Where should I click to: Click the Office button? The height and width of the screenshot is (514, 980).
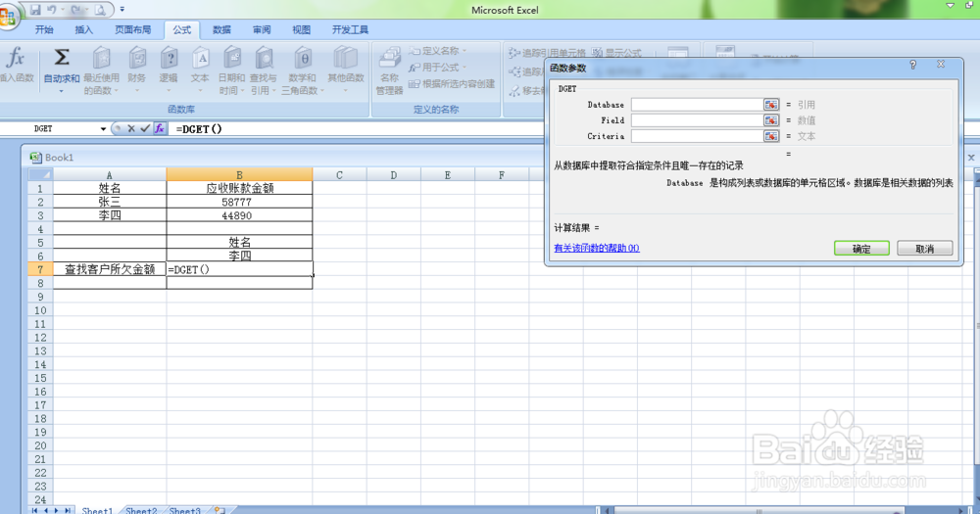(8, 15)
